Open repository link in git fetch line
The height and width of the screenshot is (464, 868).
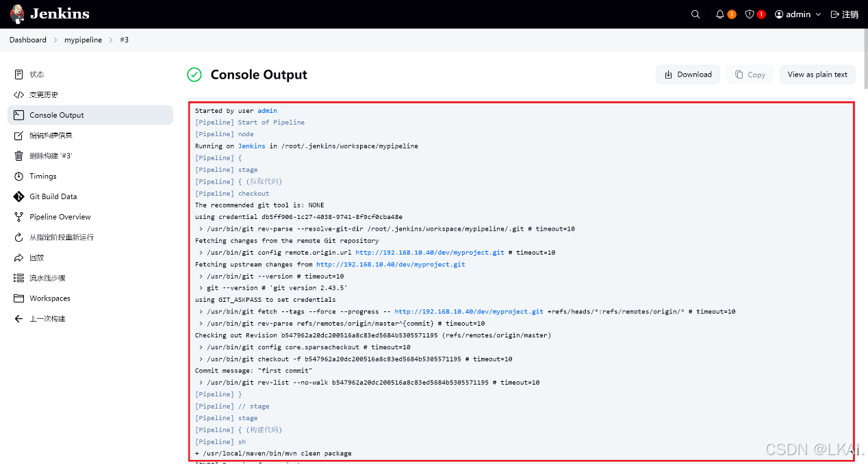(469, 311)
